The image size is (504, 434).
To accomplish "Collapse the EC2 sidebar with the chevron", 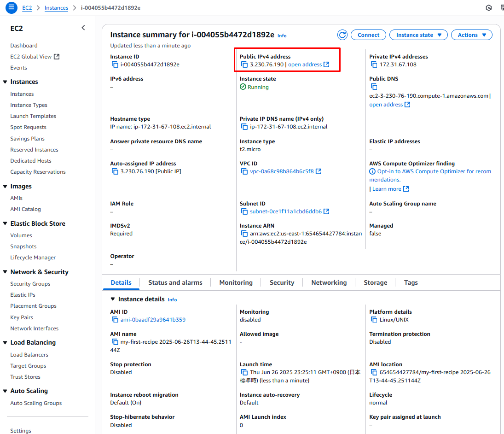I will tap(83, 28).
